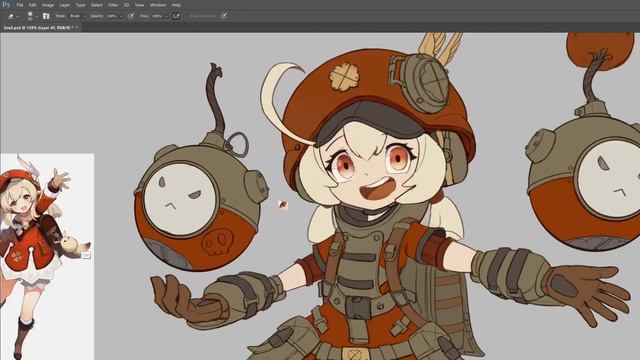640x360 pixels.
Task: Open the Select menu
Action: point(97,5)
